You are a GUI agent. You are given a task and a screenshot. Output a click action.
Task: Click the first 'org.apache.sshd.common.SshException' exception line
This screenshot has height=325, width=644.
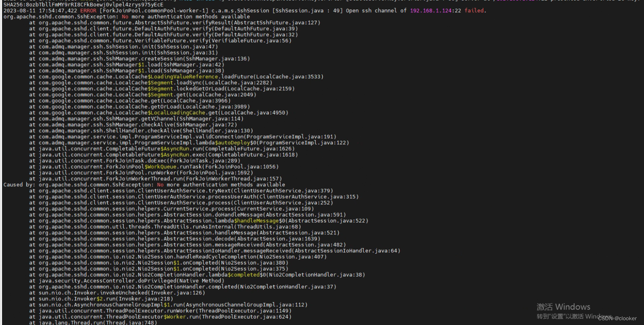(x=126, y=16)
